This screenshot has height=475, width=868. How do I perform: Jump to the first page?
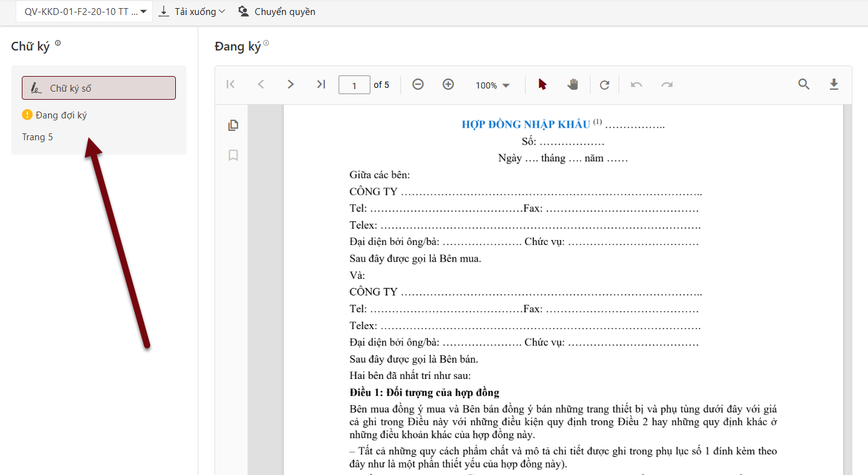[230, 84]
